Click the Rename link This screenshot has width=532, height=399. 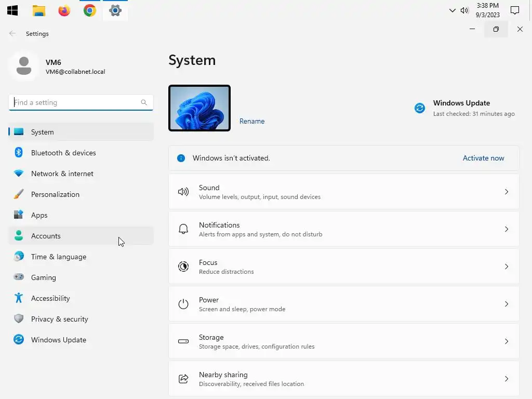(x=252, y=121)
